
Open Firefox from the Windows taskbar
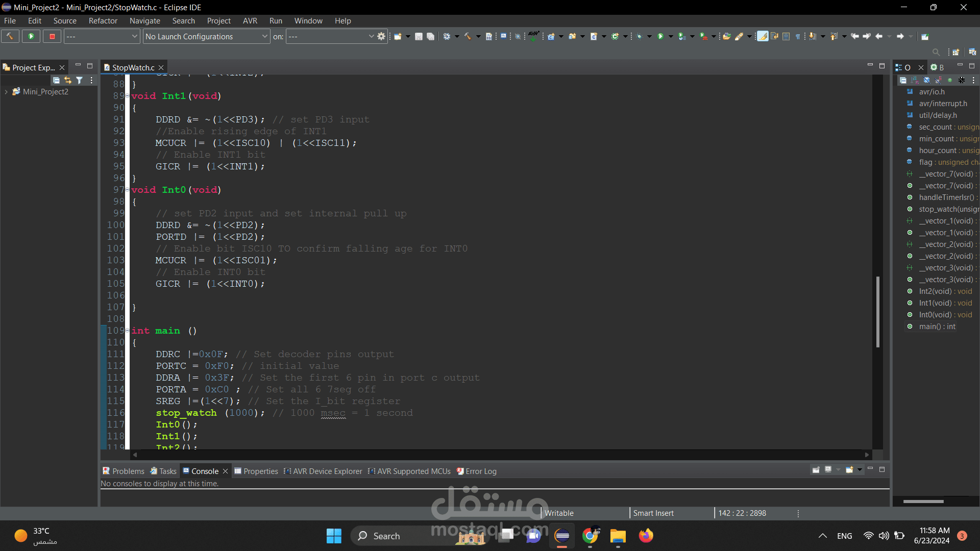coord(646,536)
